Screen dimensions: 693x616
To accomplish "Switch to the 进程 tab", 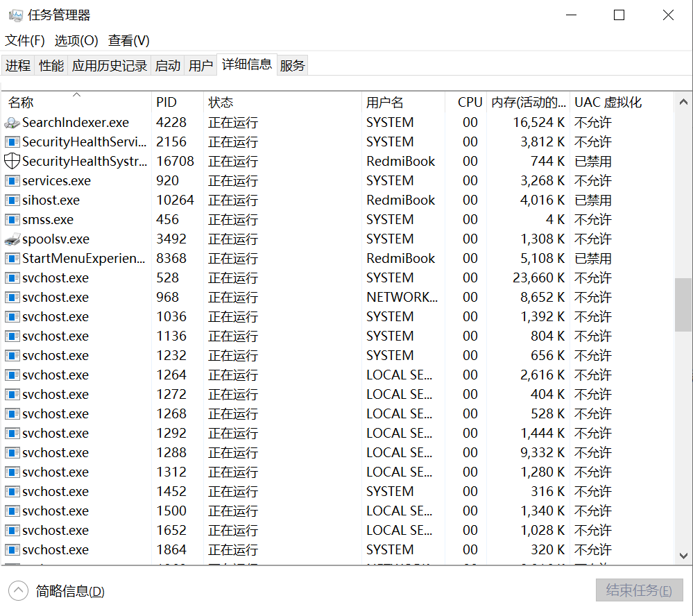I will click(x=18, y=65).
